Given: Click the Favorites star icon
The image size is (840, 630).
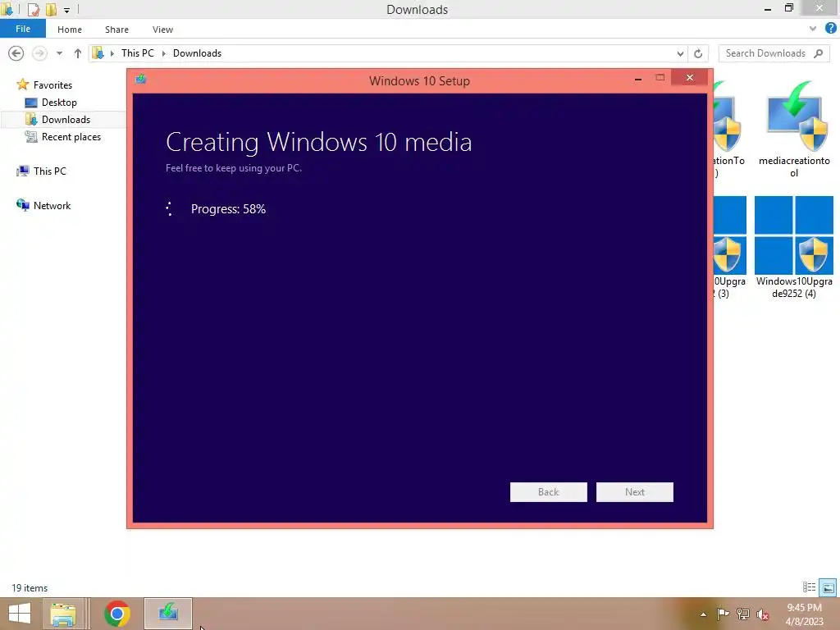Looking at the screenshot, I should click(x=22, y=84).
